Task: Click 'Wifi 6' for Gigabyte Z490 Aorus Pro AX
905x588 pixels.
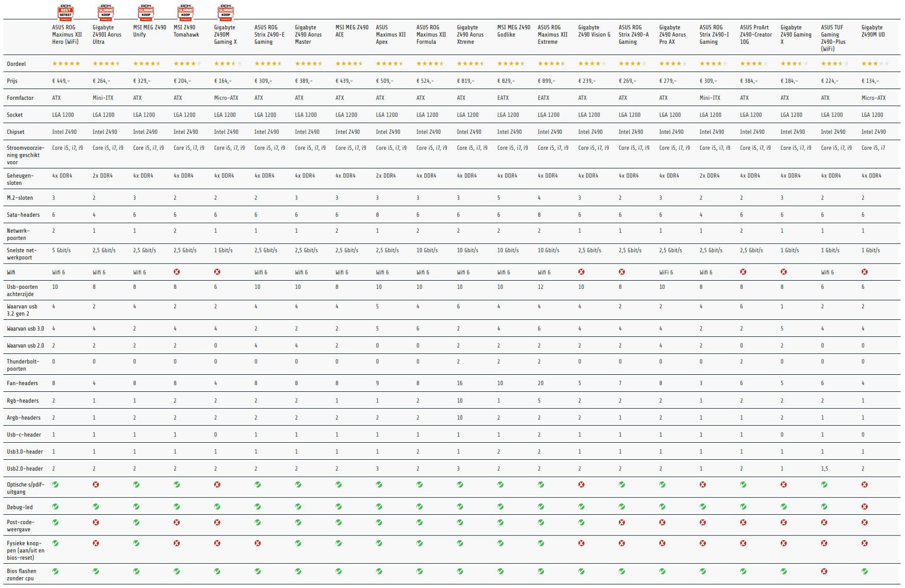Action: (x=666, y=272)
